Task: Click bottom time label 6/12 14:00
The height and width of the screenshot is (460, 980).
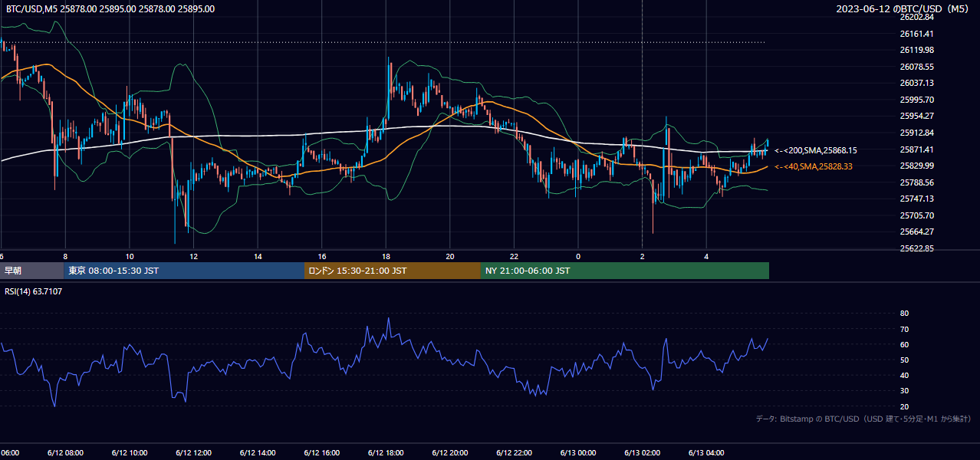Action: click(x=258, y=452)
